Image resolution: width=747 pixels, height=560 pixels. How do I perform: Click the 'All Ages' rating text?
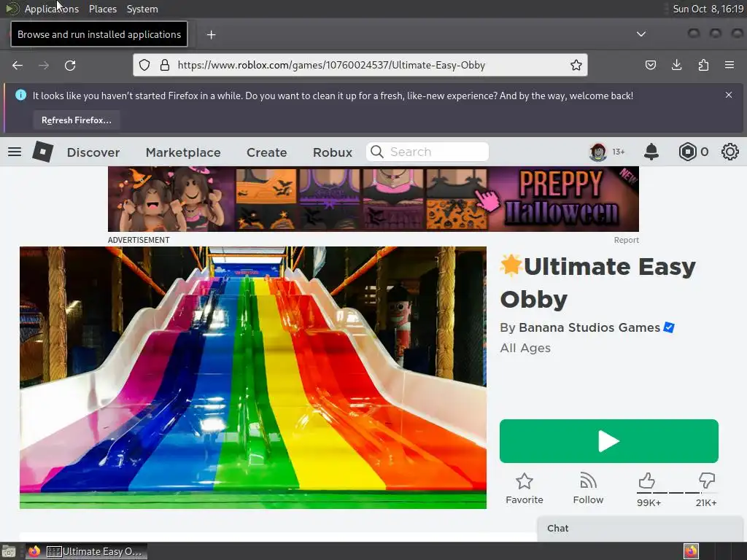click(x=525, y=348)
